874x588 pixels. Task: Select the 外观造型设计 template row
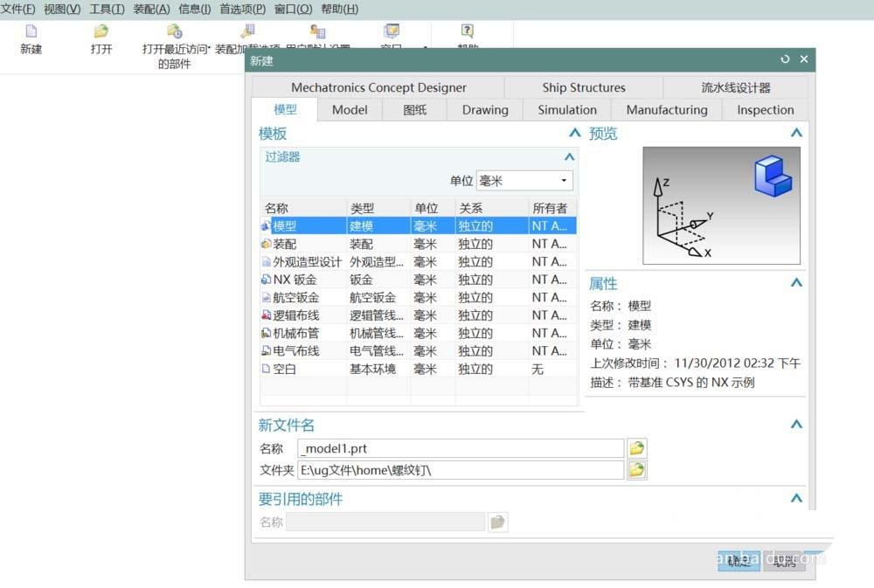point(302,261)
